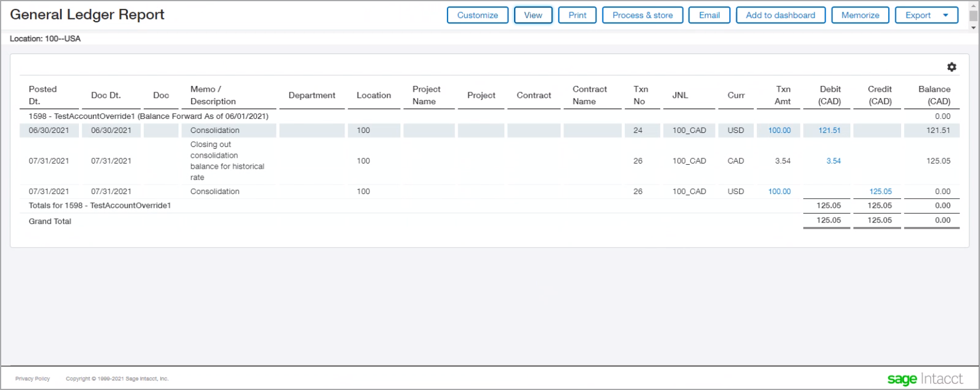This screenshot has height=390, width=980.
Task: Click the Posted Dt. column header
Action: click(42, 95)
